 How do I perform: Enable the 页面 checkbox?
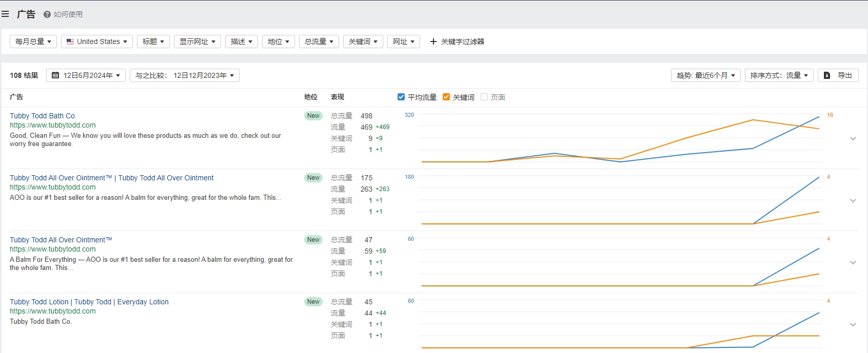click(x=484, y=97)
